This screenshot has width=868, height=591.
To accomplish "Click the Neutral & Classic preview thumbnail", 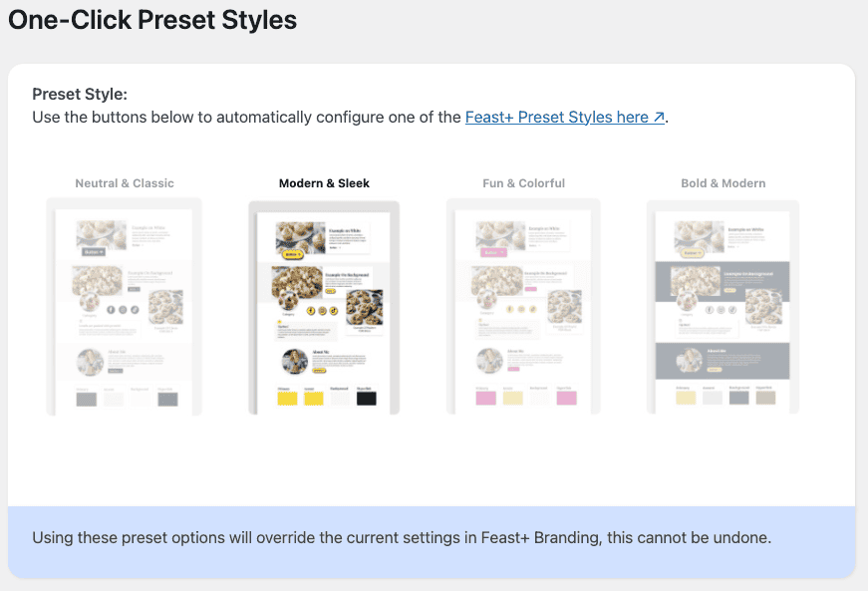I will 125,307.
